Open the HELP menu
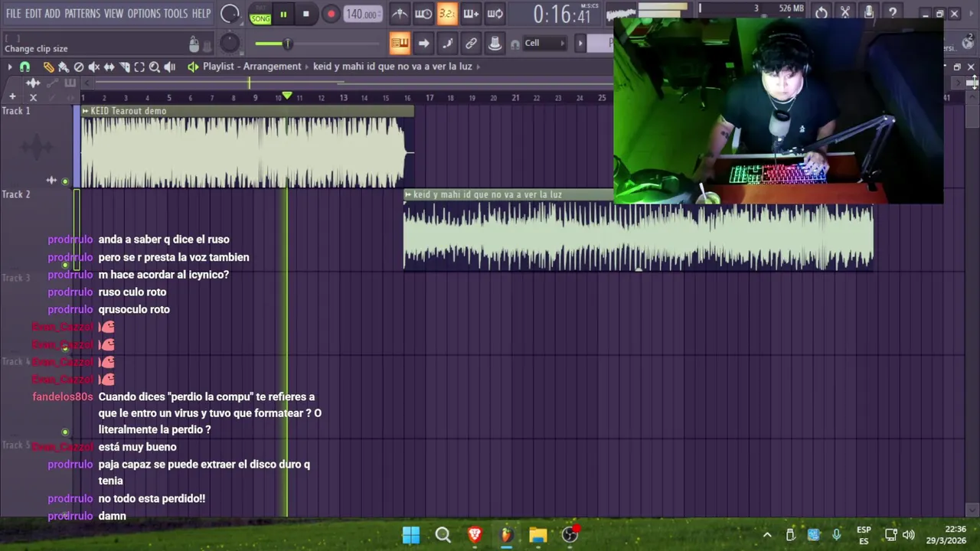 tap(201, 14)
